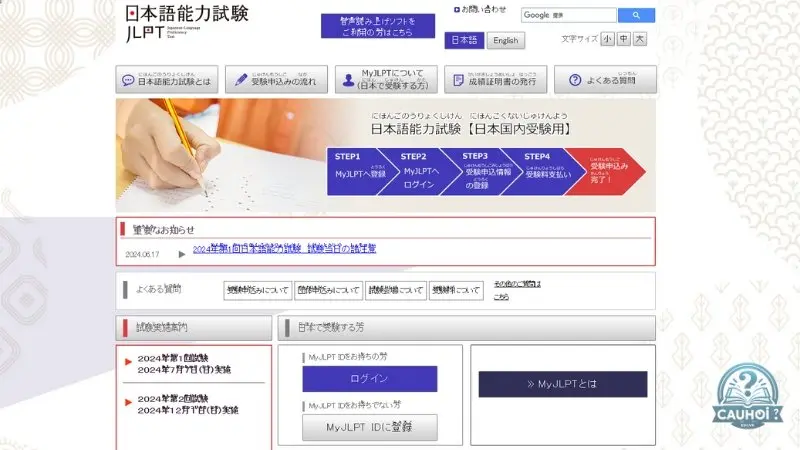
Task: Open the MyJLPTについて menu
Action: point(386,80)
